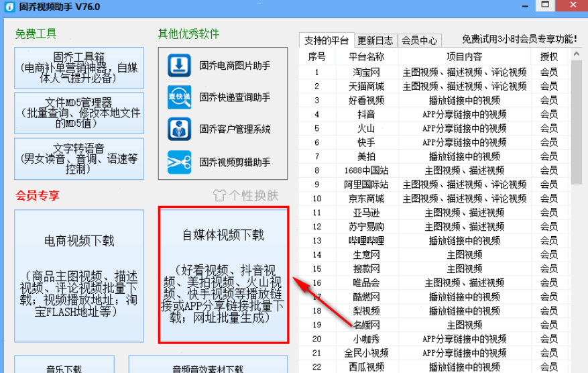Select the 搜款网 platform row
Image resolution: width=588 pixels, height=373 pixels.
click(x=434, y=268)
